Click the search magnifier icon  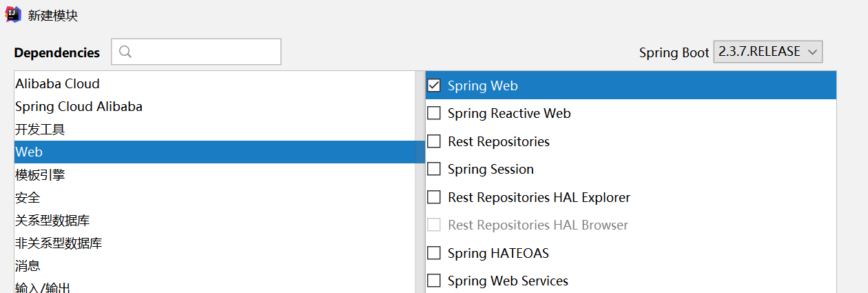125,52
